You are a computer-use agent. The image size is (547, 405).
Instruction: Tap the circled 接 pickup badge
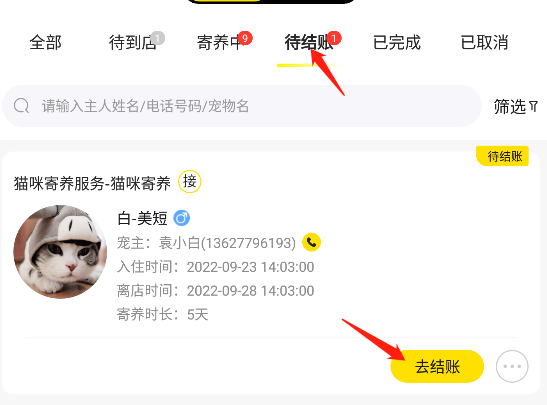coord(190,181)
